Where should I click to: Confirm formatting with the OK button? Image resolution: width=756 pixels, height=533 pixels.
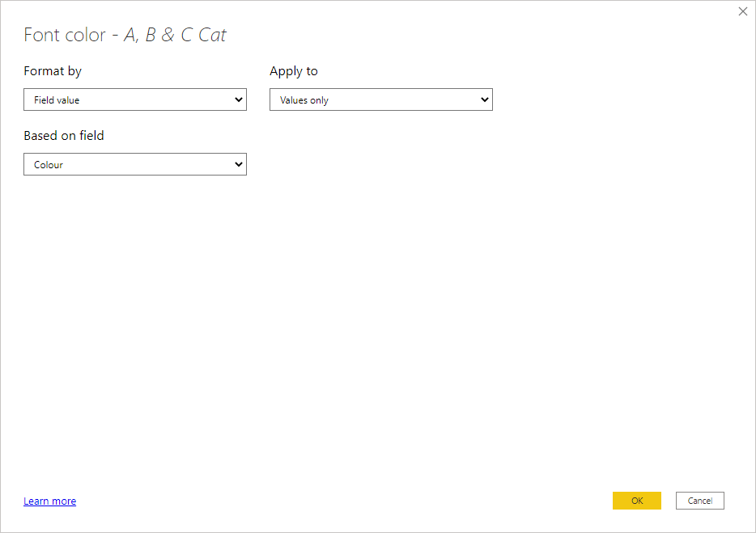coord(636,501)
